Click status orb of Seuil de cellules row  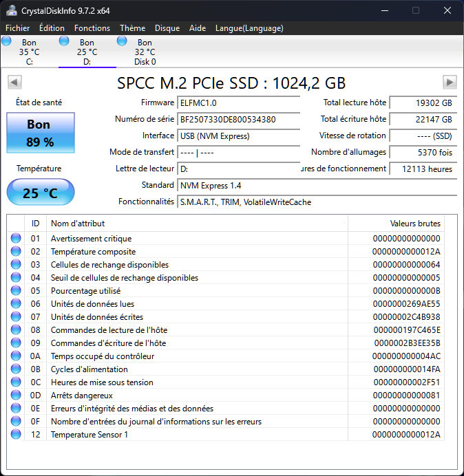[x=16, y=277]
